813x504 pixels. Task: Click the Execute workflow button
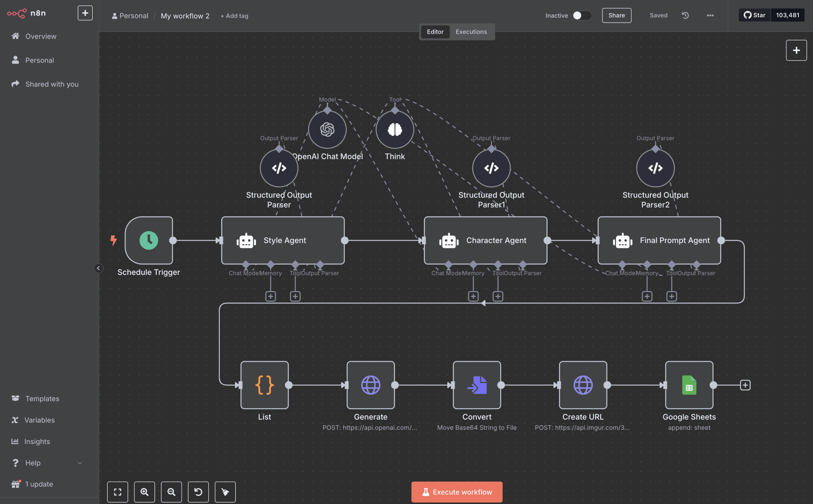[x=457, y=492]
